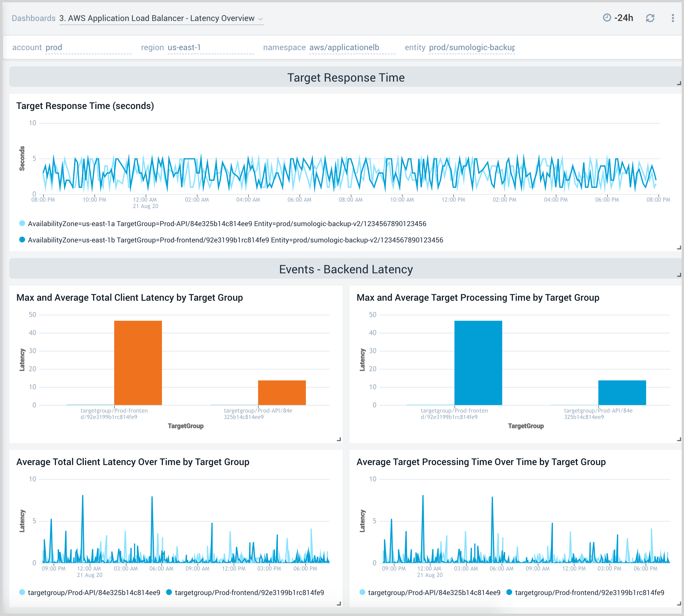Click the entity filter prod/sumologic-backup
Image resolution: width=684 pixels, height=616 pixels.
coord(472,47)
